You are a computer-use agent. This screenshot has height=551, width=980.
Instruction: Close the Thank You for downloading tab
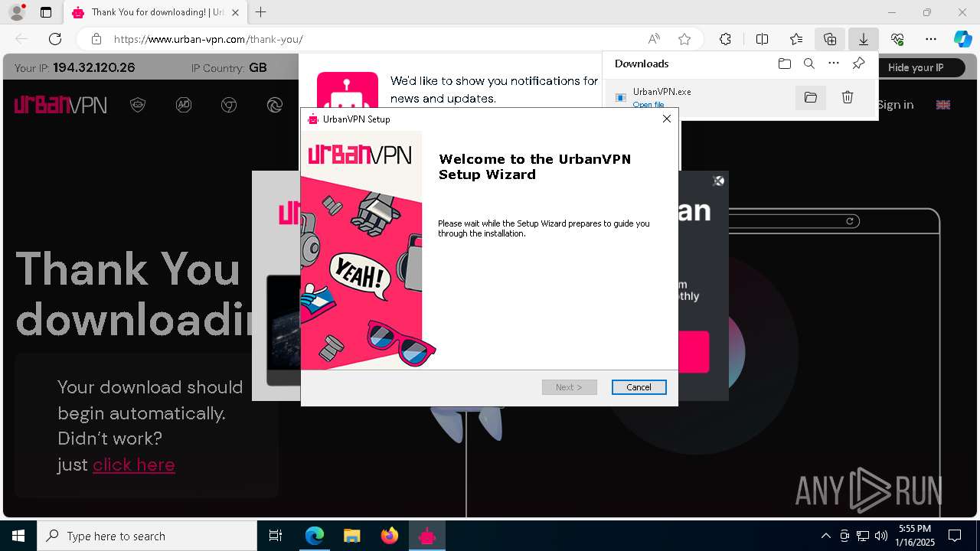click(235, 12)
